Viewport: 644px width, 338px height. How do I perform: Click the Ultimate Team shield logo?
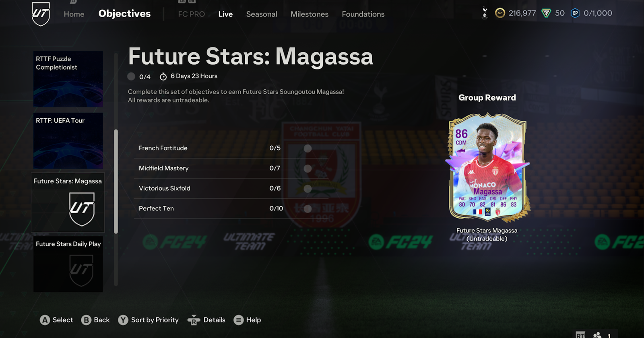coord(41,14)
